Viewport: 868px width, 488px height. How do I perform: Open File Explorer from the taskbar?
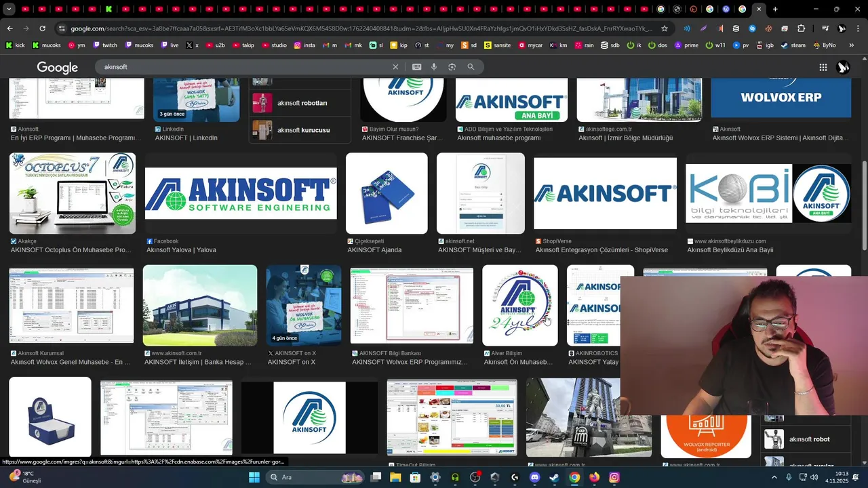point(395,477)
